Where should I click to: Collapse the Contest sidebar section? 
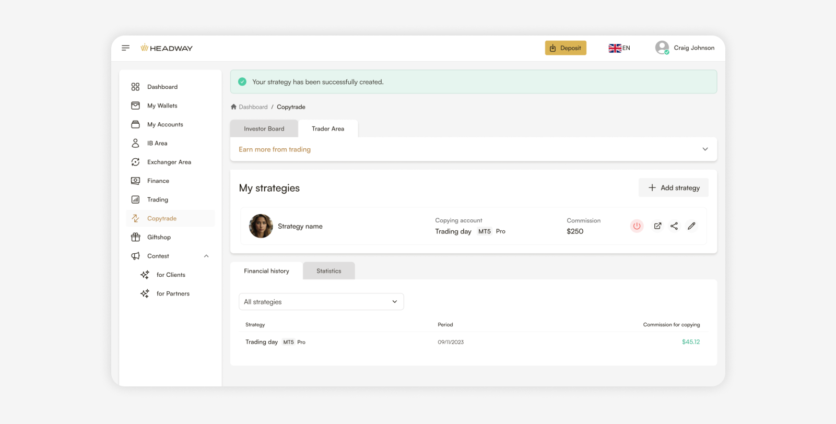206,256
